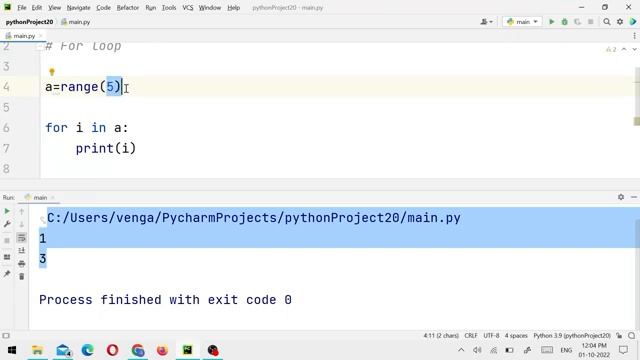Viewport: 640px width, 360px height.
Task: Close the main run tab
Action: point(53,198)
